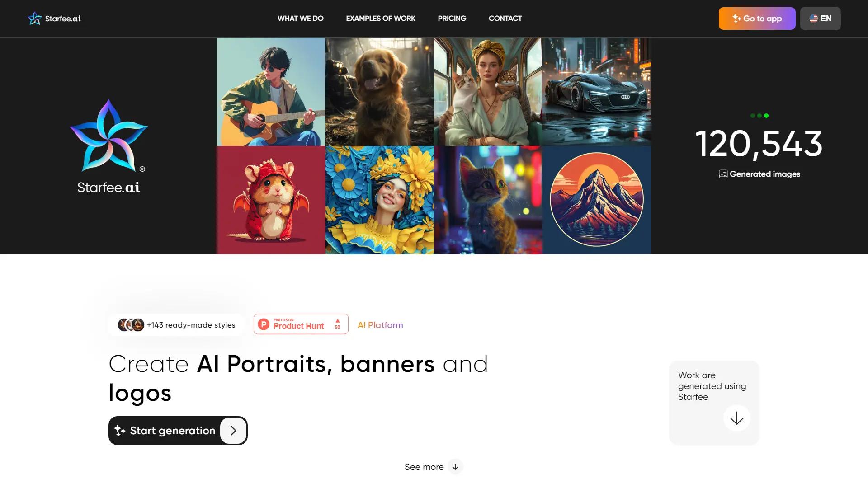Select EXAMPLES OF WORK in the navigation
Image resolution: width=868 pixels, height=488 pixels.
[381, 19]
